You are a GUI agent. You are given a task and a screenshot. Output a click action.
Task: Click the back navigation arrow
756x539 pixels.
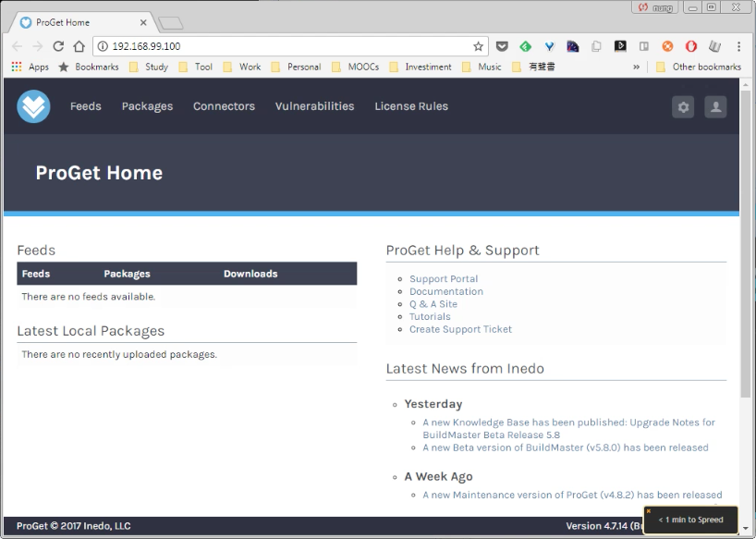click(x=18, y=46)
